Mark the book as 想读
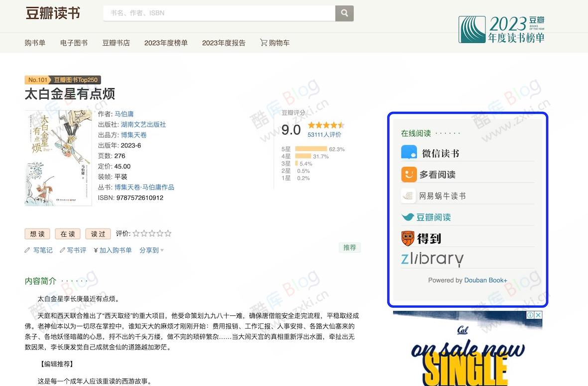The width and height of the screenshot is (588, 386). point(37,234)
